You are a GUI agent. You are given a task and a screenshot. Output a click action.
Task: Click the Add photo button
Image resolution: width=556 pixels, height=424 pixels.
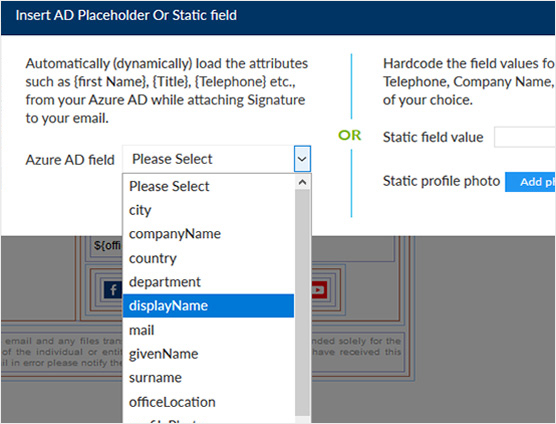pos(530,182)
